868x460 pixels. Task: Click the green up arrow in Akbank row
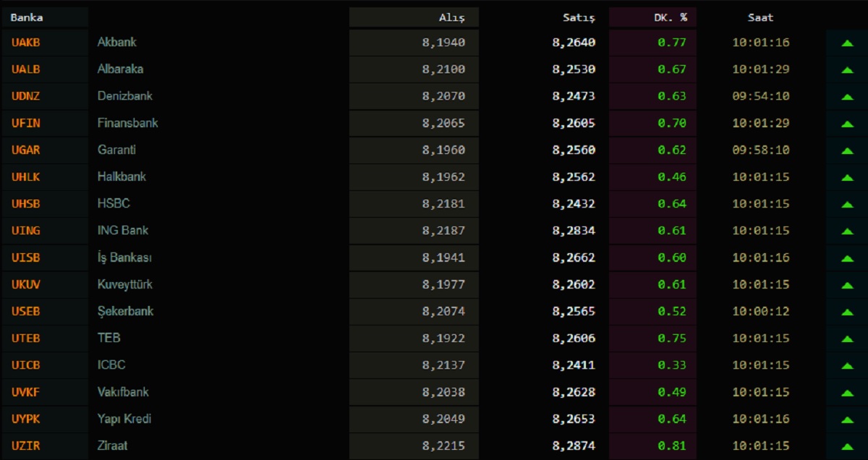847,43
